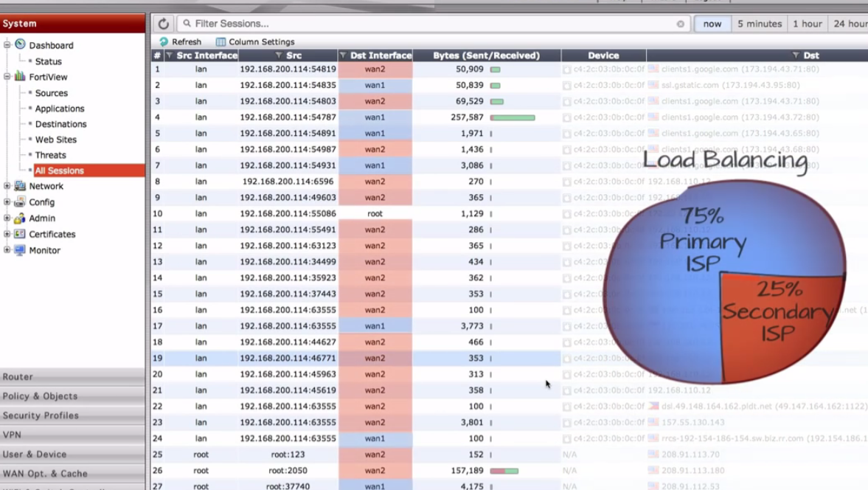Collapse the FortiView tree node
The height and width of the screenshot is (490, 868).
click(7, 77)
